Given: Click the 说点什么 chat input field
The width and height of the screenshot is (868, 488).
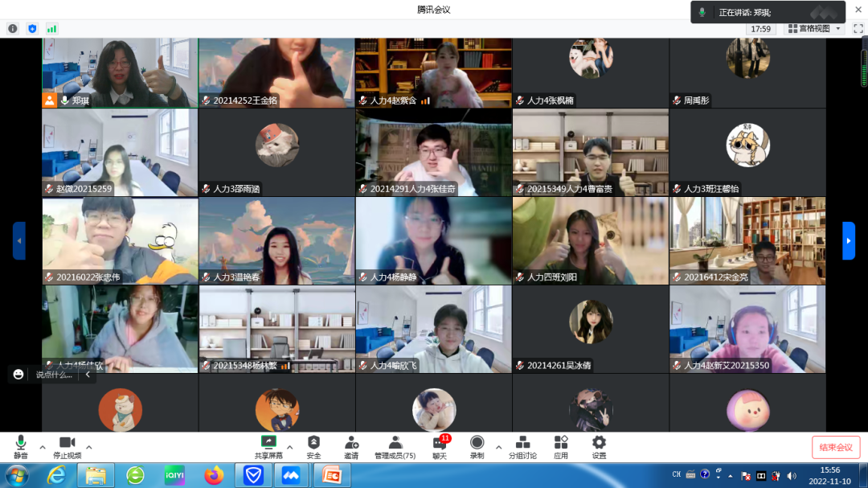Looking at the screenshot, I should (x=54, y=375).
